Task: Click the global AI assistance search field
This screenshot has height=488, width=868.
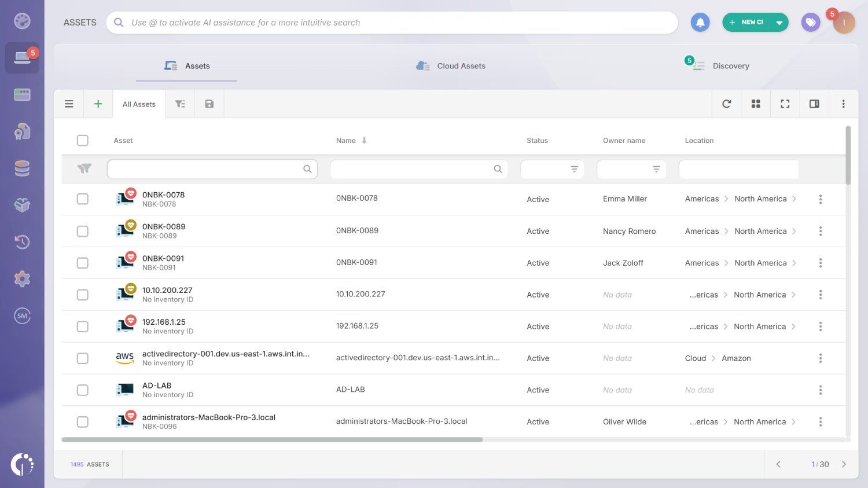Action: pos(391,22)
